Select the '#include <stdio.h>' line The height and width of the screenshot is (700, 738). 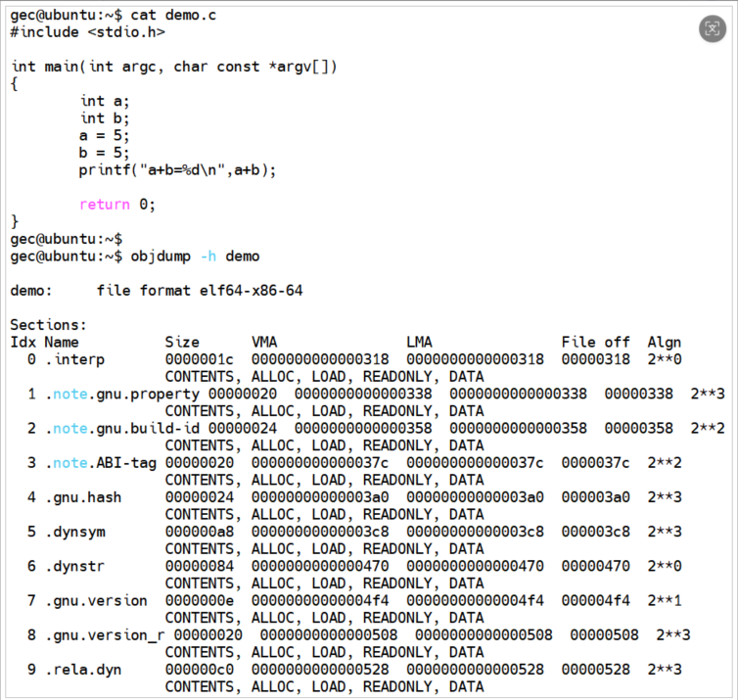pyautogui.click(x=87, y=32)
